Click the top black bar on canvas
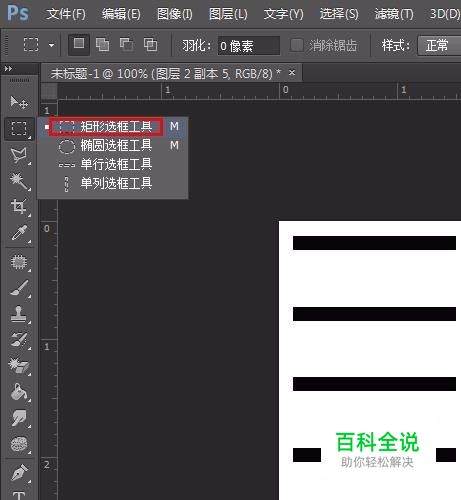 [x=374, y=243]
